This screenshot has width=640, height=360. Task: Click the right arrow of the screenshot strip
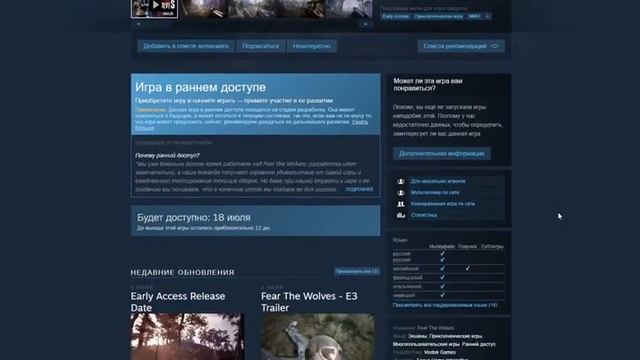tap(365, 24)
